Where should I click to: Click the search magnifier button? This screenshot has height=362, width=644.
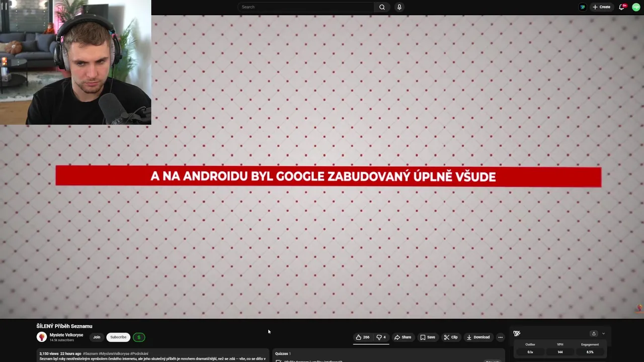382,7
